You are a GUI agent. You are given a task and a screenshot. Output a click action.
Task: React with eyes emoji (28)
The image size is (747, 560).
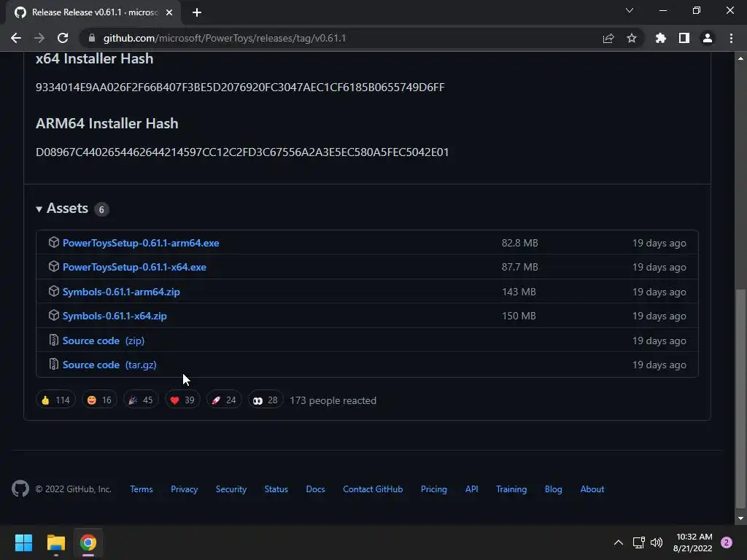(x=266, y=400)
